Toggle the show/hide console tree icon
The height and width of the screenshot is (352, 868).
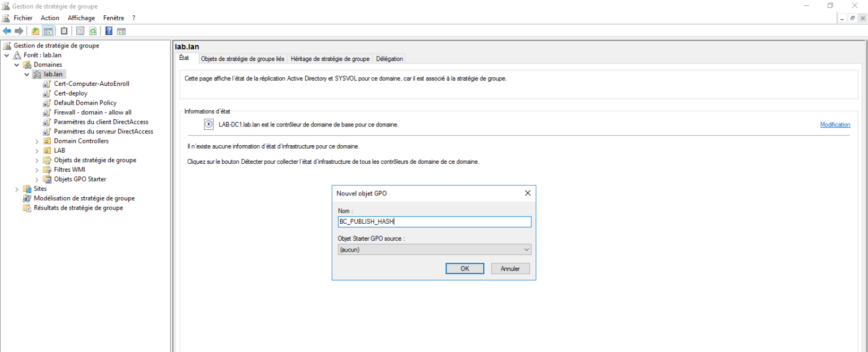pyautogui.click(x=48, y=31)
